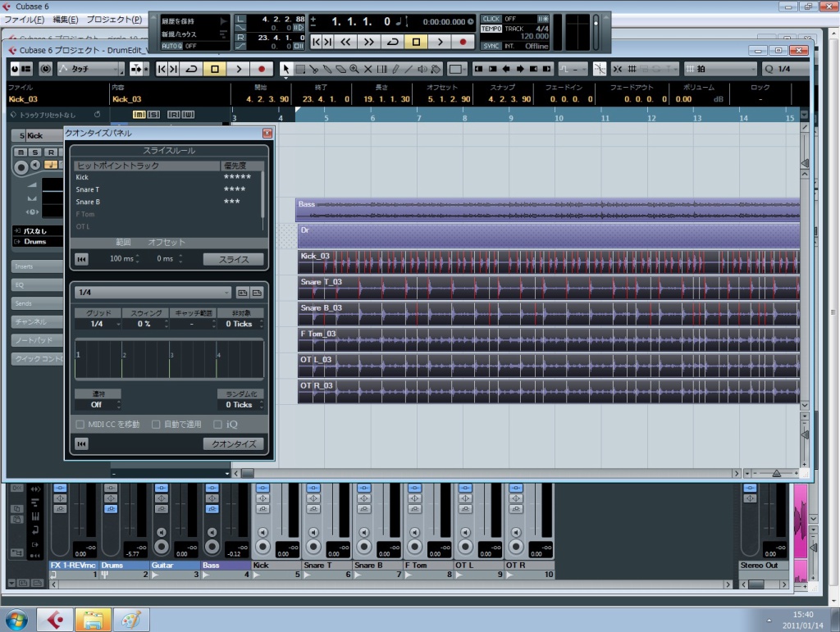The image size is (840, 632).
Task: Expand the EQ inspector section
Action: (x=36, y=284)
